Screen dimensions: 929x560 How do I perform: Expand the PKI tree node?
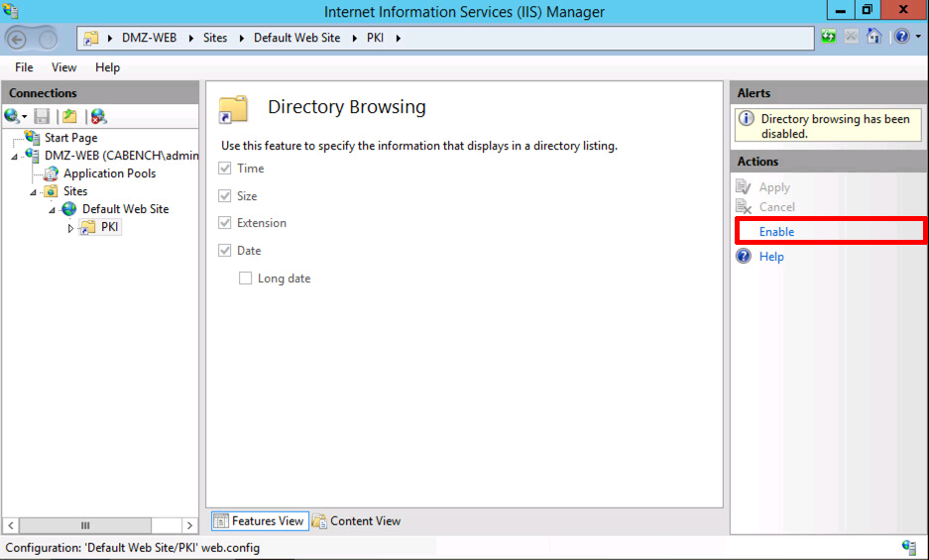point(70,228)
